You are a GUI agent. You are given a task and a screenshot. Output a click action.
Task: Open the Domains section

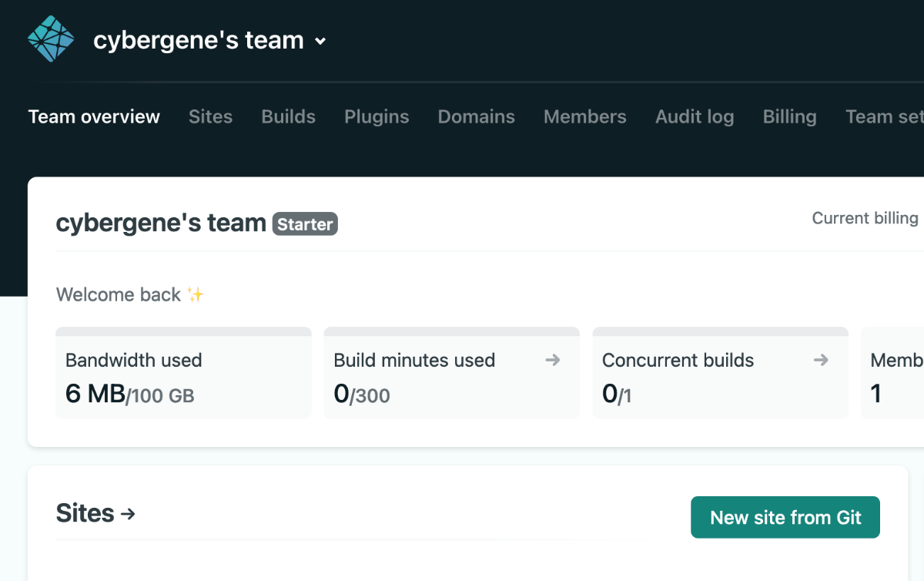(476, 116)
